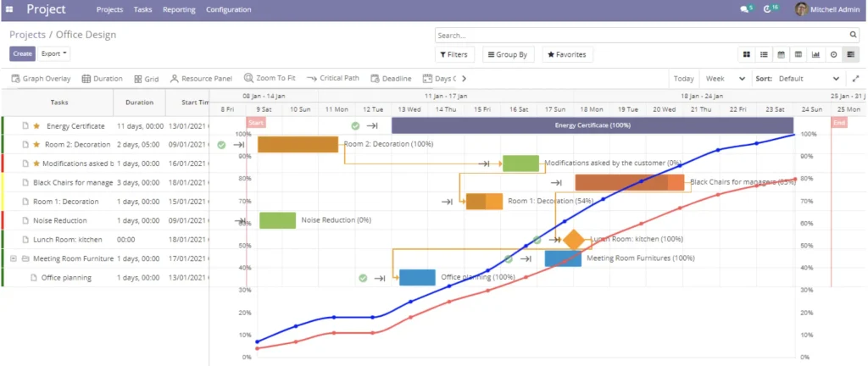This screenshot has width=868, height=366.
Task: Click the Create button
Action: (22, 53)
